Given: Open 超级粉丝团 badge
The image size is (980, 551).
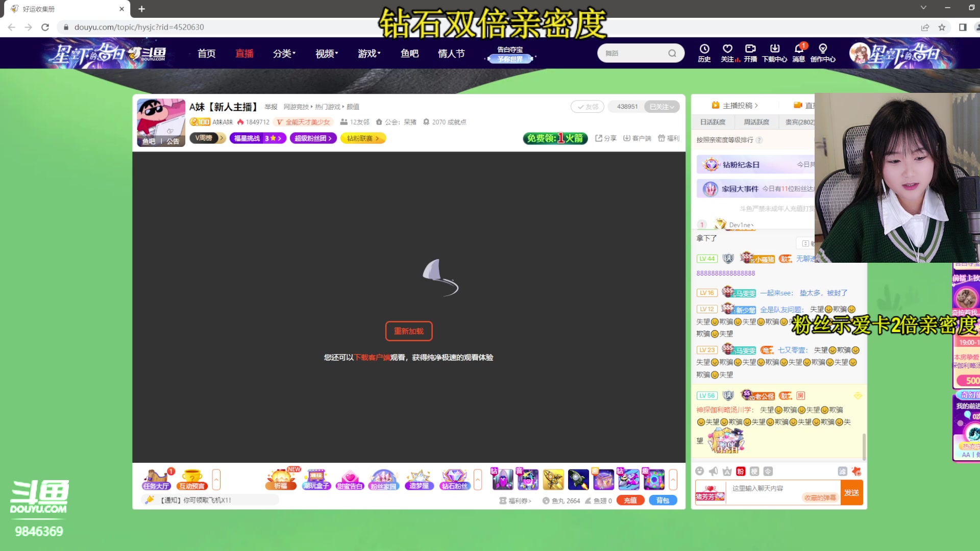Looking at the screenshot, I should [x=313, y=138].
